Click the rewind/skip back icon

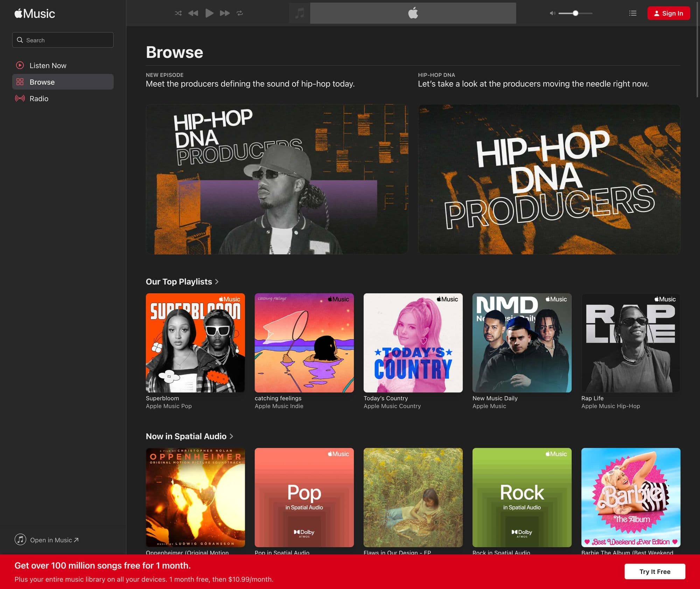[194, 13]
